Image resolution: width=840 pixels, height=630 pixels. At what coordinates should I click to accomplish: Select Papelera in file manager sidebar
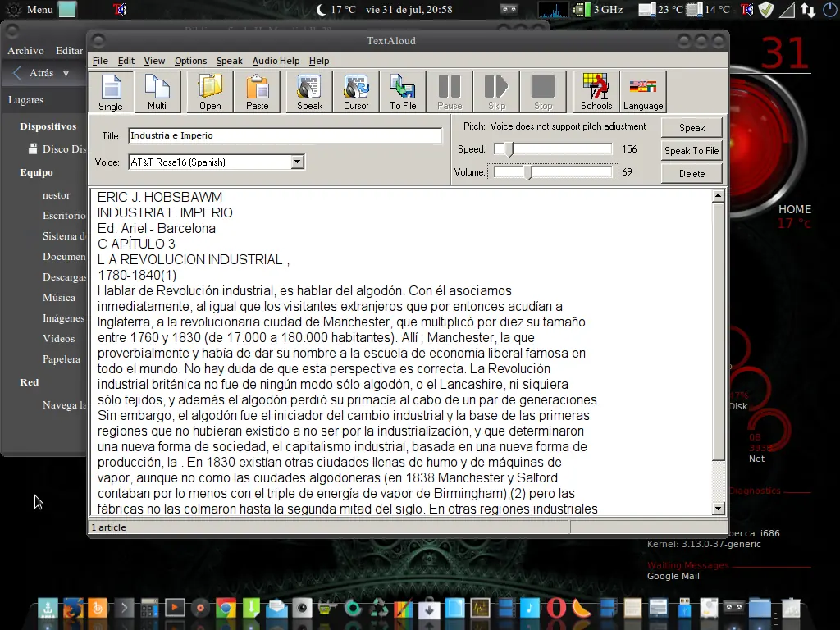[x=61, y=359]
